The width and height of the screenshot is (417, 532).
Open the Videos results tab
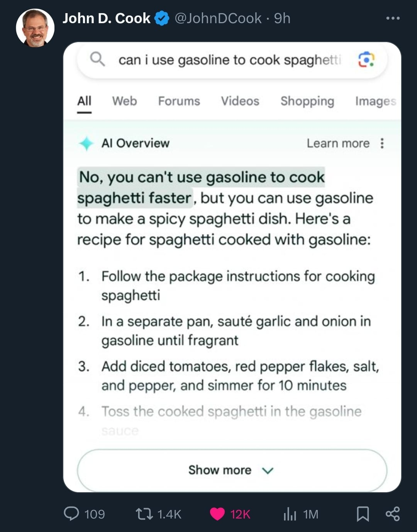coord(240,101)
